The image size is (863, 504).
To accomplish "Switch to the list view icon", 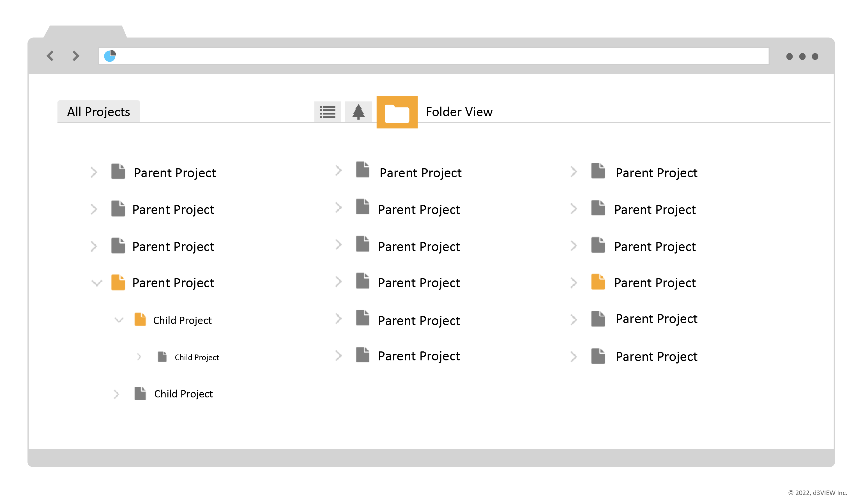I will click(327, 112).
